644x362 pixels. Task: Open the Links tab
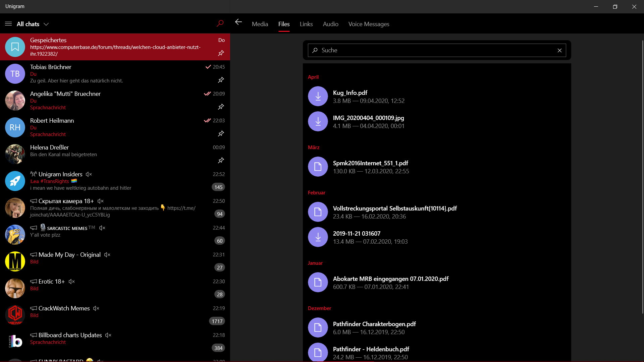(306, 24)
